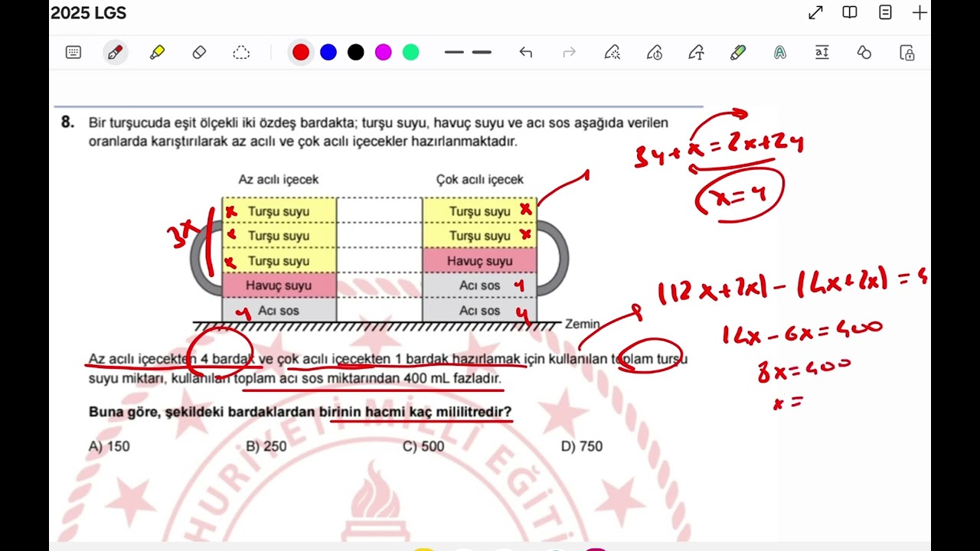Viewport: 980px width, 551px height.
Task: Open the page list icon
Action: (885, 13)
